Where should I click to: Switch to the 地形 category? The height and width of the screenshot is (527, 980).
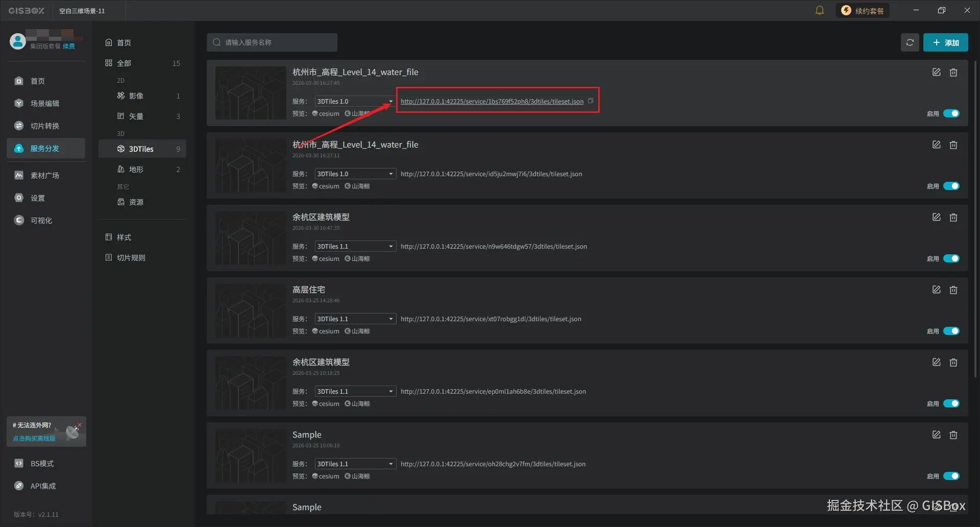coord(136,169)
